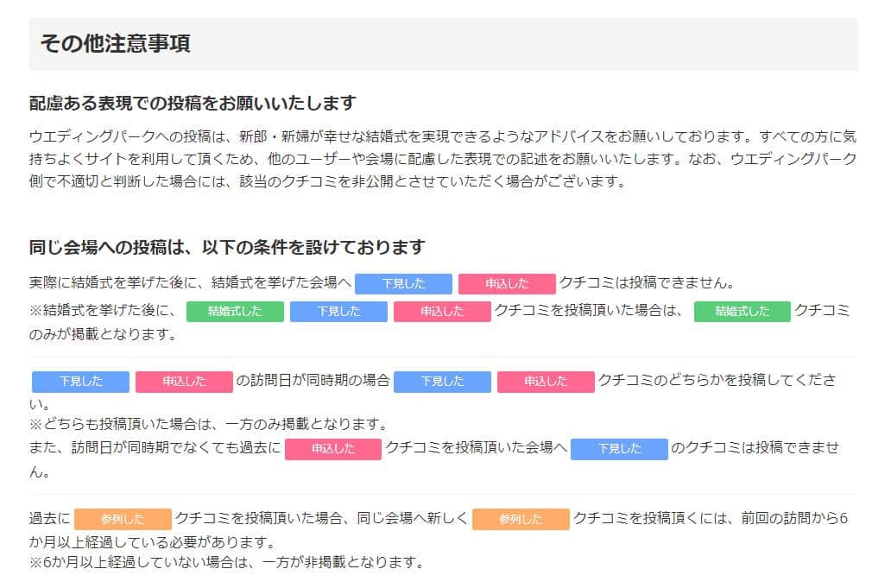Click blue 下見した badge following 結婚式を挙げた会場へ
Viewport: 872px width, 588px height.
click(403, 284)
